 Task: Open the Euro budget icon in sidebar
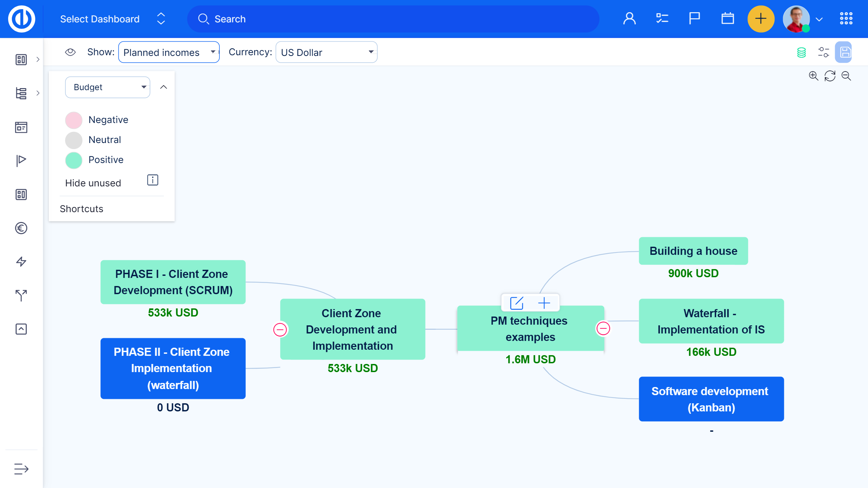[21, 228]
